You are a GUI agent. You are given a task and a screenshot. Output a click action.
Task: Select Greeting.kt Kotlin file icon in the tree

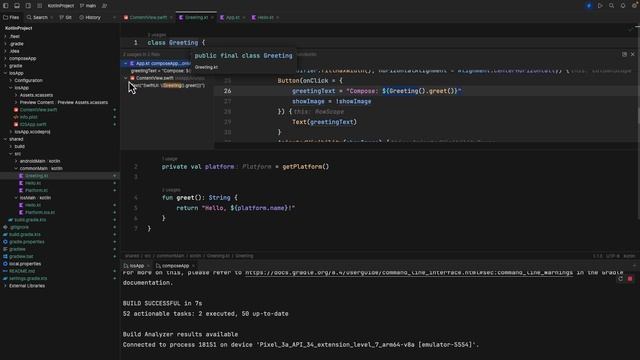(x=21, y=176)
